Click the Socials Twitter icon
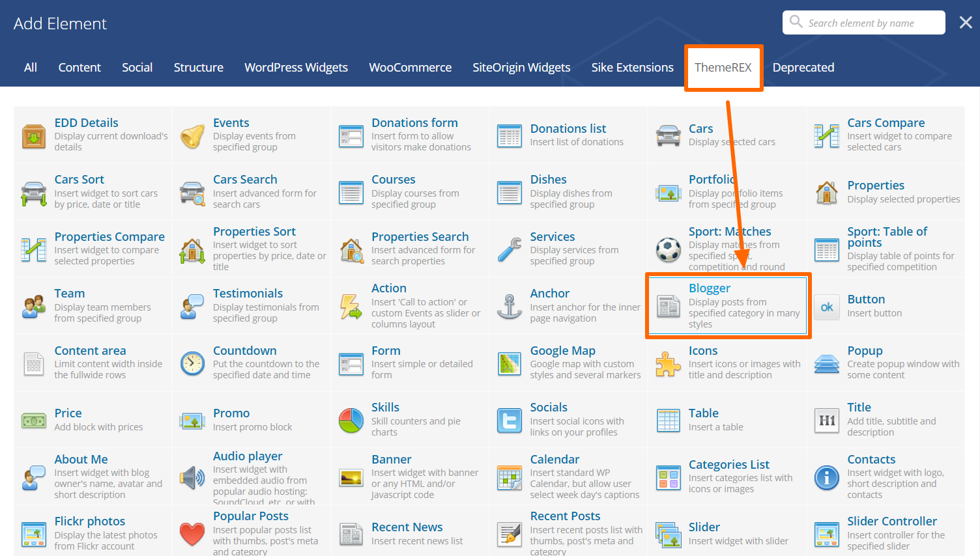 510,421
